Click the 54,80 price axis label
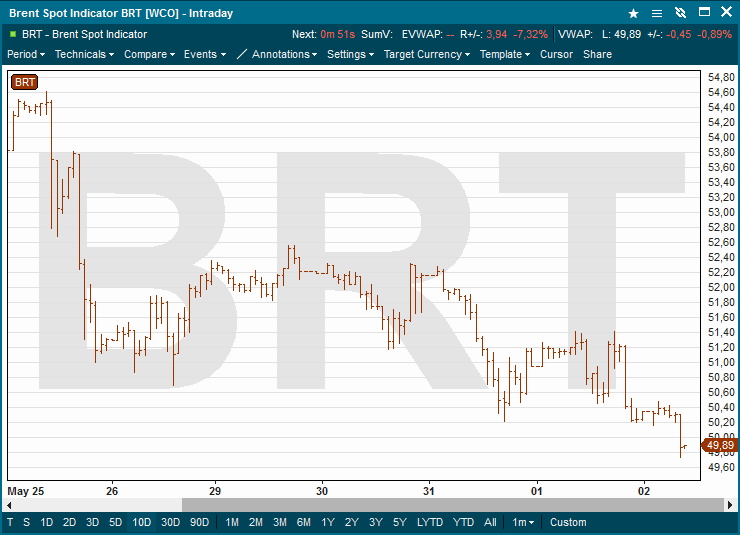 721,77
